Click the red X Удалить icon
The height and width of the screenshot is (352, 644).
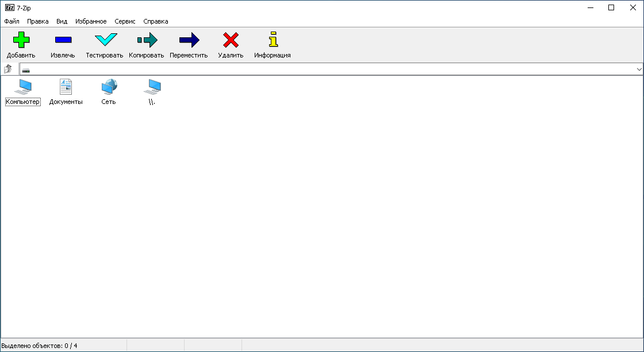(x=231, y=40)
